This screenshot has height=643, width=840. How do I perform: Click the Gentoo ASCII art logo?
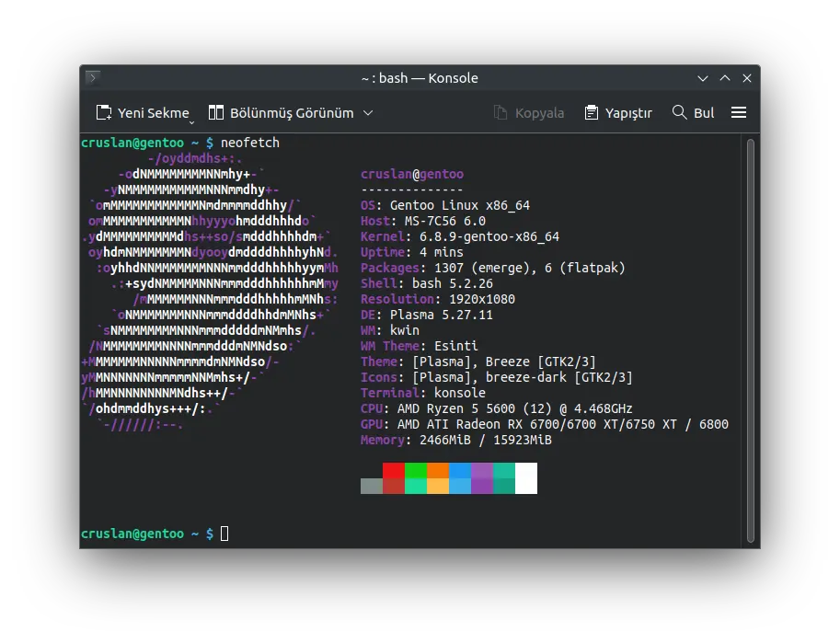(x=210, y=293)
